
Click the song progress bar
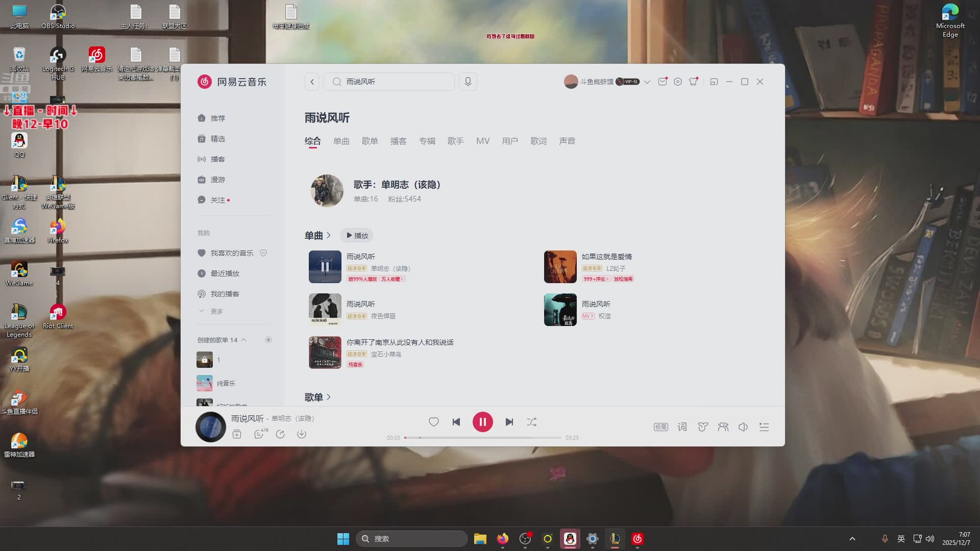[x=482, y=438]
